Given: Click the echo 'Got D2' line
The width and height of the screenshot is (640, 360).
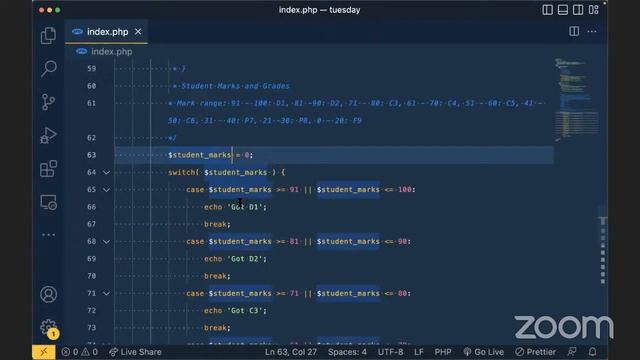Looking at the screenshot, I should (x=235, y=259).
